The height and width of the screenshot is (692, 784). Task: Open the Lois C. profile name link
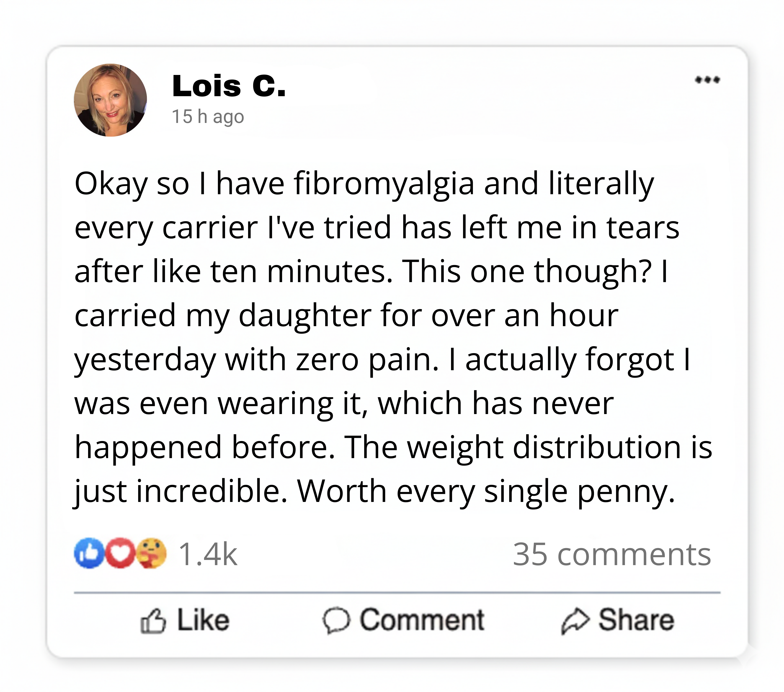coord(229,86)
